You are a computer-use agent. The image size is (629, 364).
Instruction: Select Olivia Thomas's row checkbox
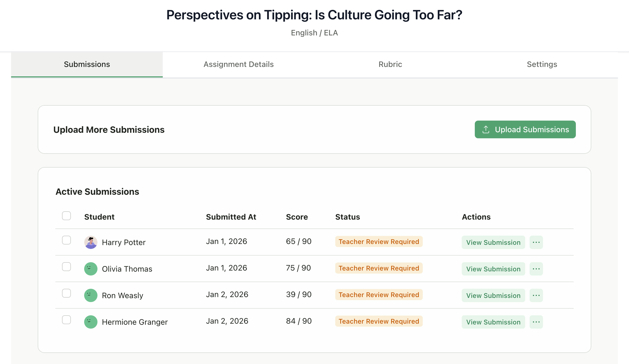coord(66,267)
